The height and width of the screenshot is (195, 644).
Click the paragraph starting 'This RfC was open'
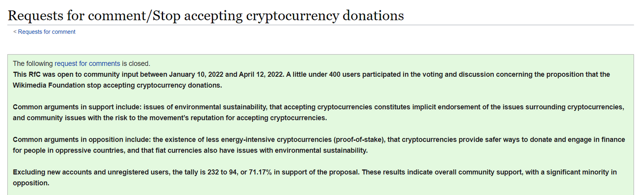[312, 80]
